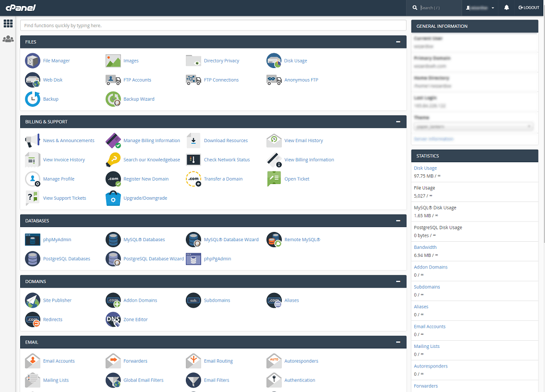Open the Manage Profile link

pos(59,179)
